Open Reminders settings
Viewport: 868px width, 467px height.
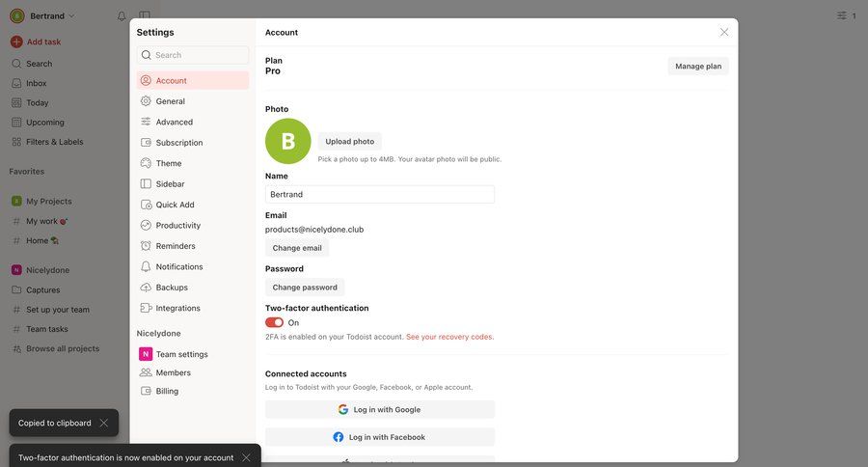point(193,246)
